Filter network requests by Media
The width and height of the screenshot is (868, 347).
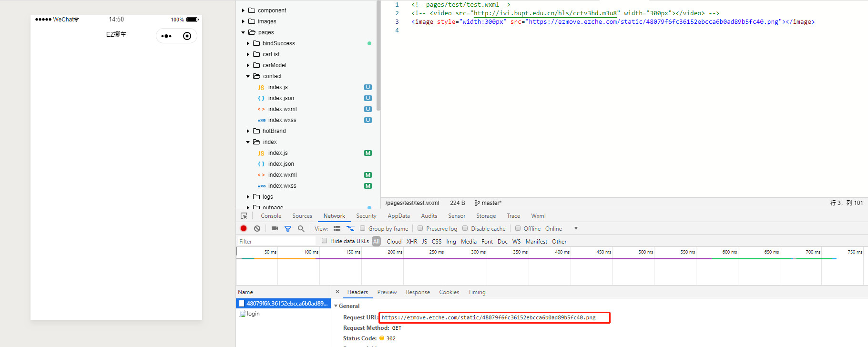click(x=469, y=242)
